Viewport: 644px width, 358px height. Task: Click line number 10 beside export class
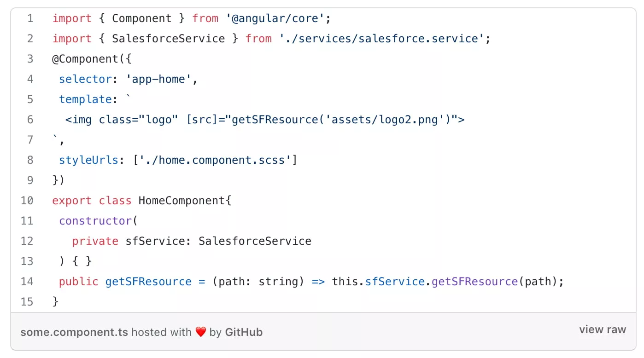27,201
